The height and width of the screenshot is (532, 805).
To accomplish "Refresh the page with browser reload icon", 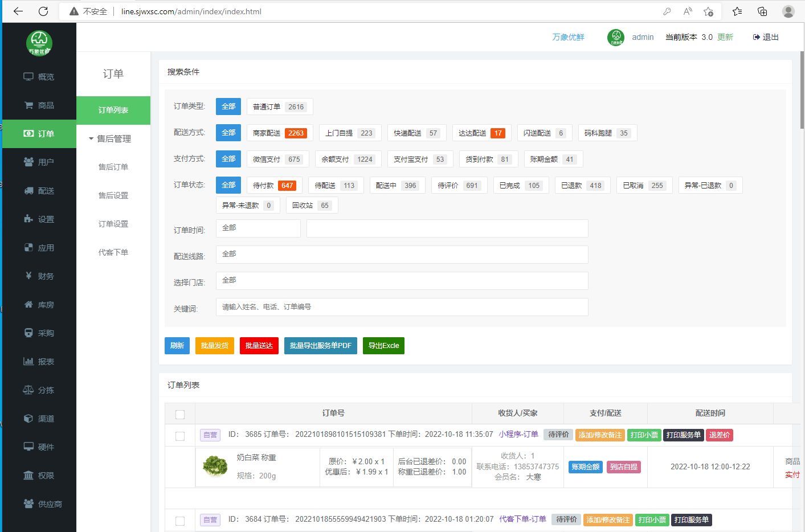I will tap(43, 11).
